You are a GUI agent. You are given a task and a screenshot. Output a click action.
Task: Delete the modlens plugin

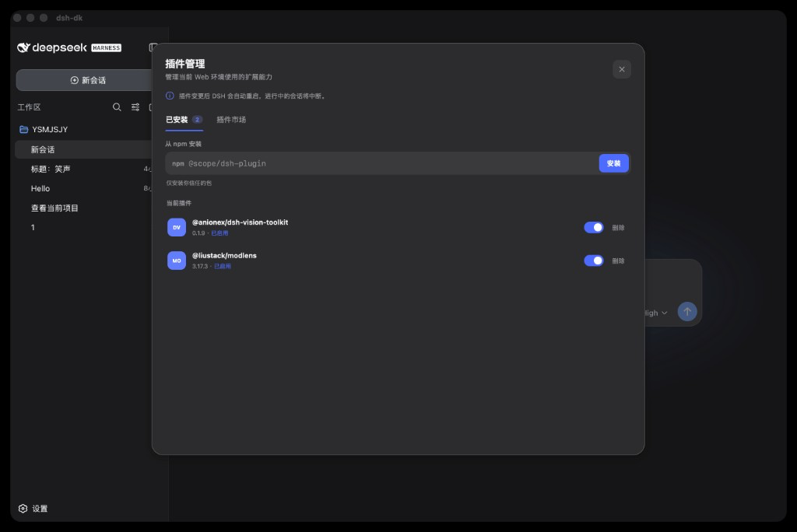[618, 261]
